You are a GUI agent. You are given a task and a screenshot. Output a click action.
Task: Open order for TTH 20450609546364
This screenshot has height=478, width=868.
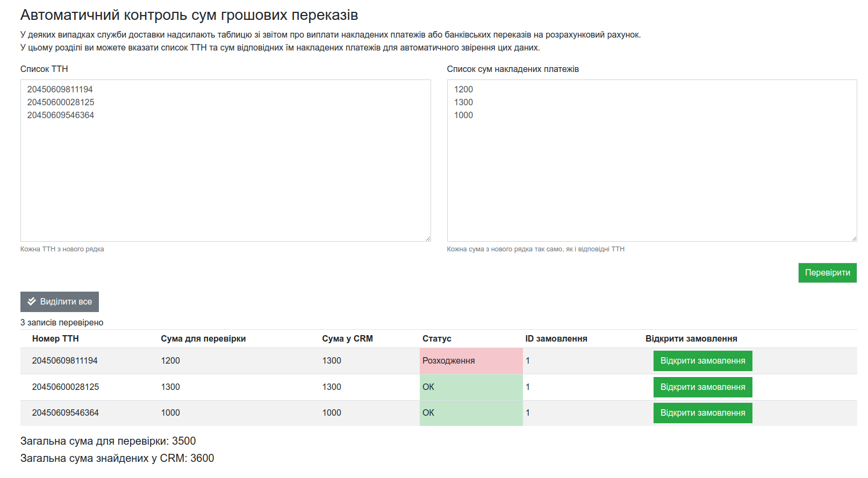pyautogui.click(x=702, y=413)
